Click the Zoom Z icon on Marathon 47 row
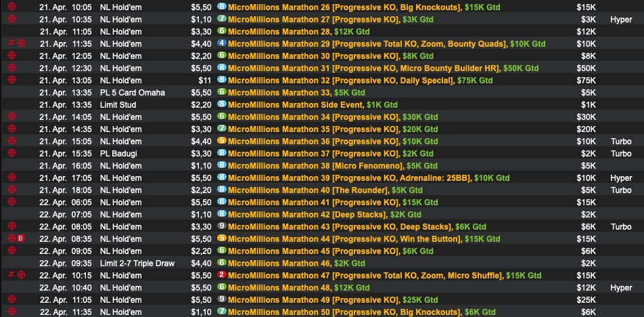 (11, 275)
